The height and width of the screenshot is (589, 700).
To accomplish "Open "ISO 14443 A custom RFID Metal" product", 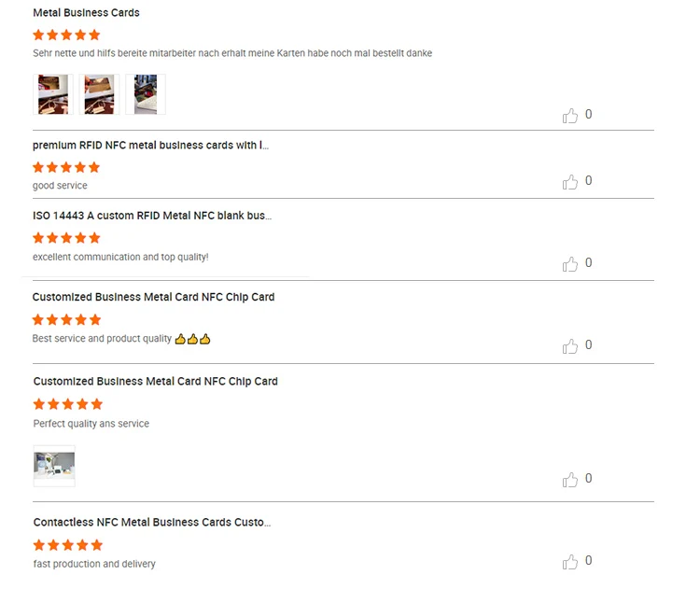I will [x=152, y=216].
